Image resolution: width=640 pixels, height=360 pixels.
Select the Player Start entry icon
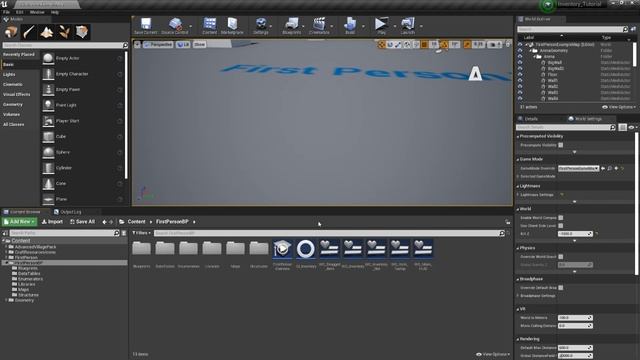click(48, 121)
